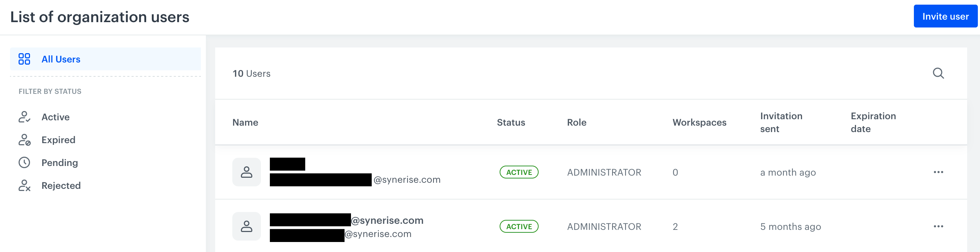980x252 pixels.
Task: Click the Pending clock icon
Action: pyautogui.click(x=24, y=162)
